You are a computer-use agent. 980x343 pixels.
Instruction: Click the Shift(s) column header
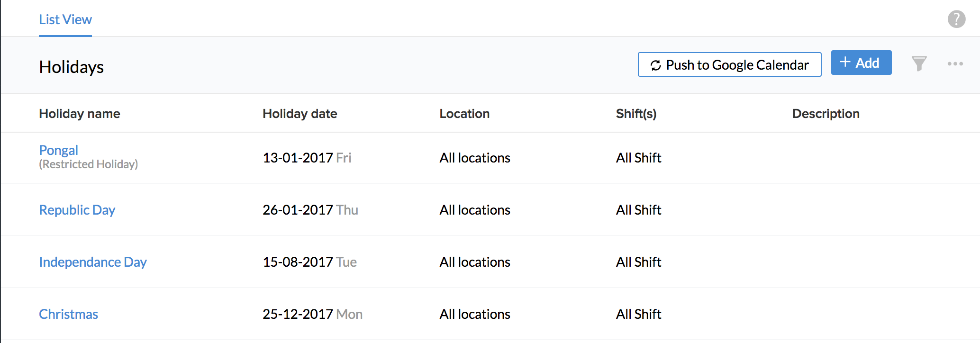[636, 114]
